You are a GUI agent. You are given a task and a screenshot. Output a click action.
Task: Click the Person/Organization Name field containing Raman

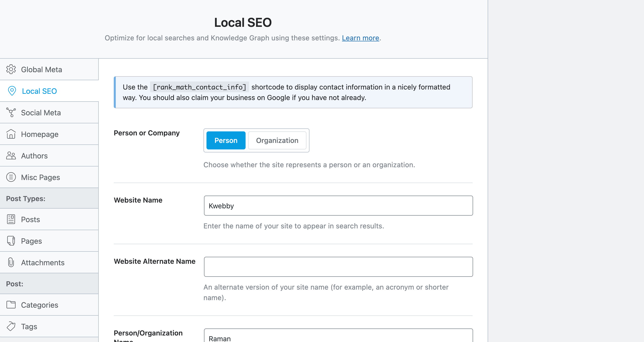pos(338,335)
